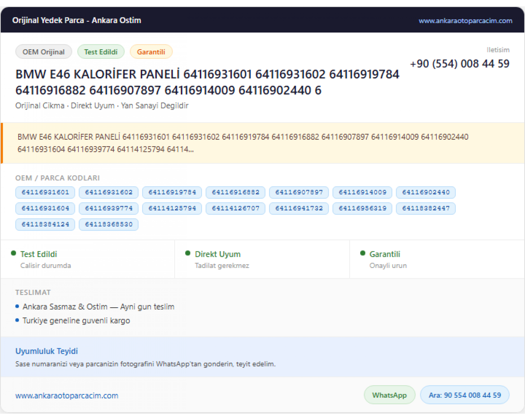525x420 pixels.
Task: Click the green dot beside Garantili feature
Action: point(363,253)
